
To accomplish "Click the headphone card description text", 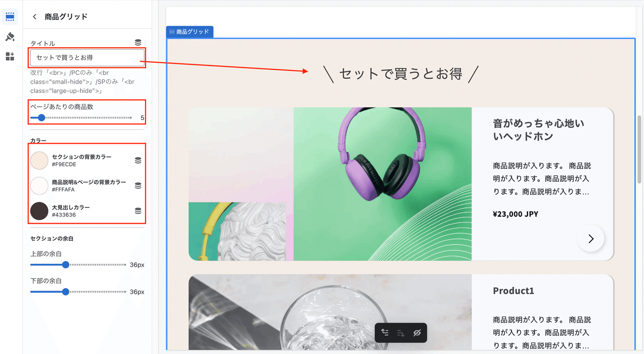I will [542, 179].
